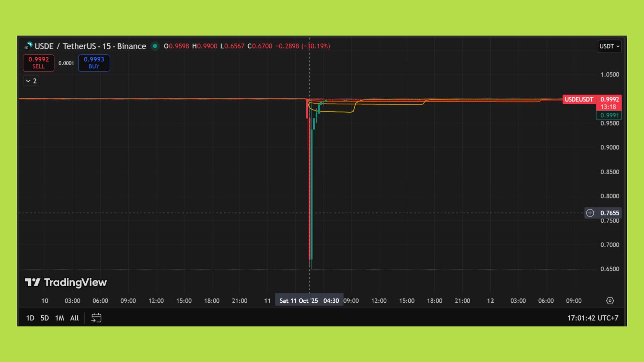Click the 0.0001 spread value

(x=66, y=63)
